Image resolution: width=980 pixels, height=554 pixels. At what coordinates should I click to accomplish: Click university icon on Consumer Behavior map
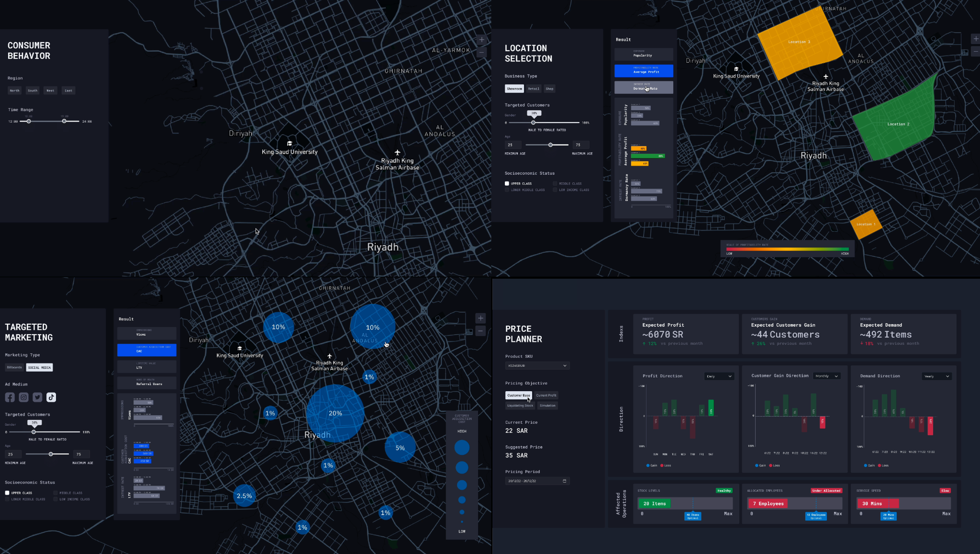tap(290, 143)
